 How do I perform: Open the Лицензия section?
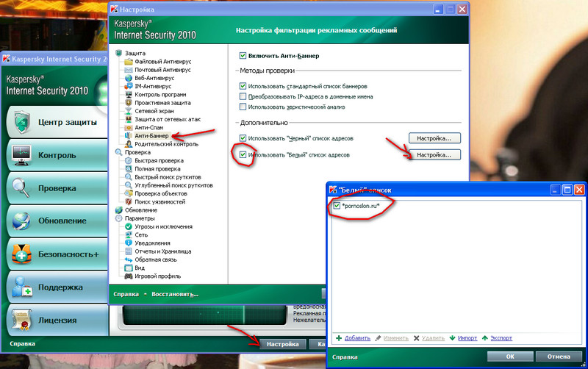click(57, 320)
